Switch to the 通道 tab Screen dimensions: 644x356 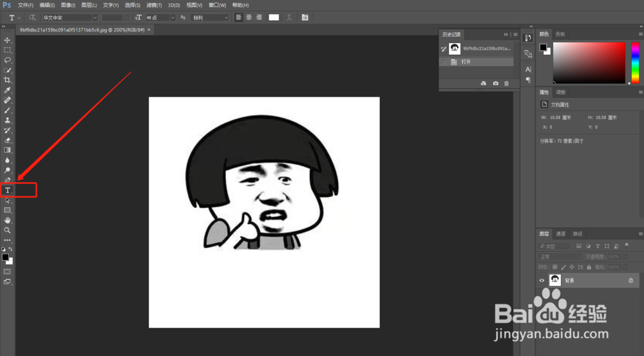561,234
